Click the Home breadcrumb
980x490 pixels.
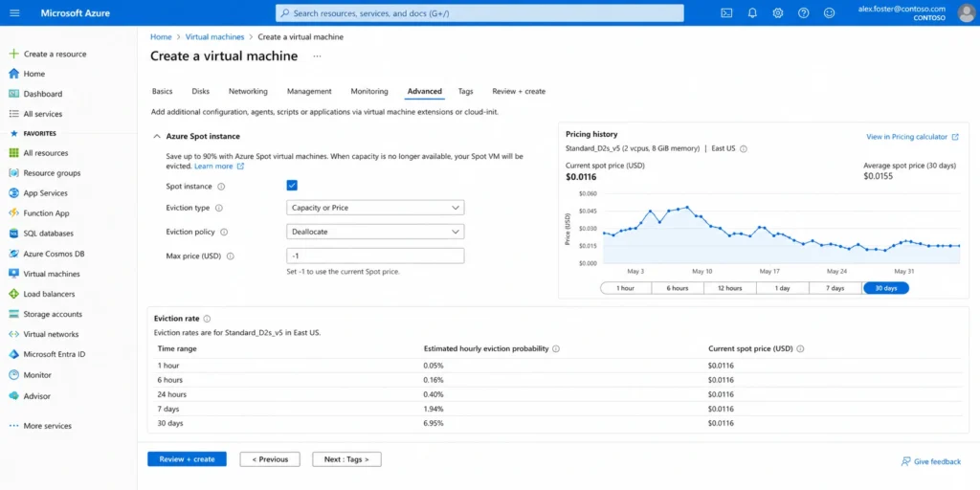(161, 37)
